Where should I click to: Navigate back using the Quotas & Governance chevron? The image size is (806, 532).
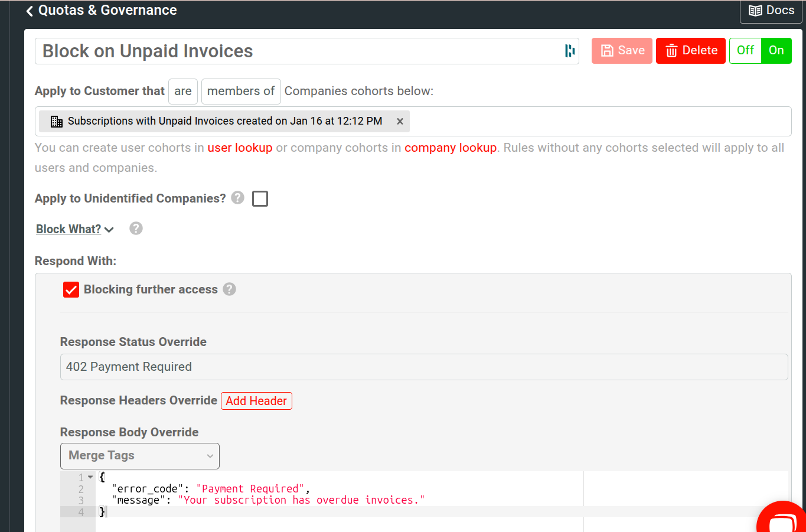coord(29,10)
